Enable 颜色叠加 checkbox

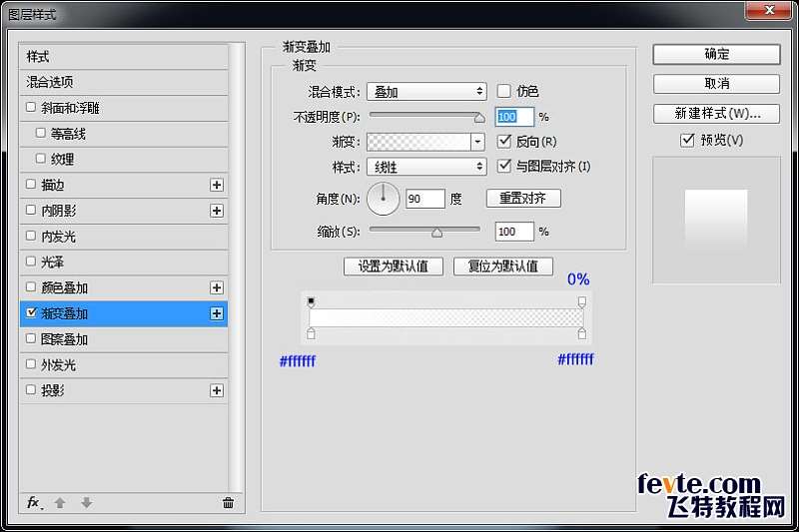point(31,286)
